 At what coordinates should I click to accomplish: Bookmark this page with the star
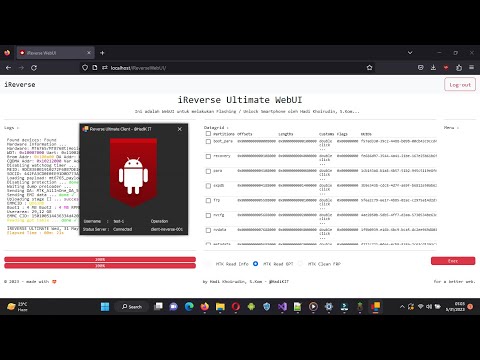point(369,68)
